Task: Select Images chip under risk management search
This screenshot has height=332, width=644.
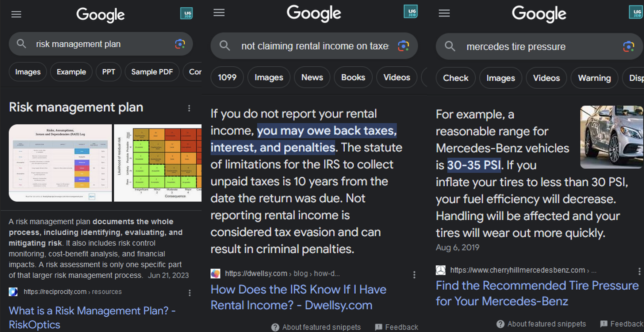Action: [x=28, y=72]
